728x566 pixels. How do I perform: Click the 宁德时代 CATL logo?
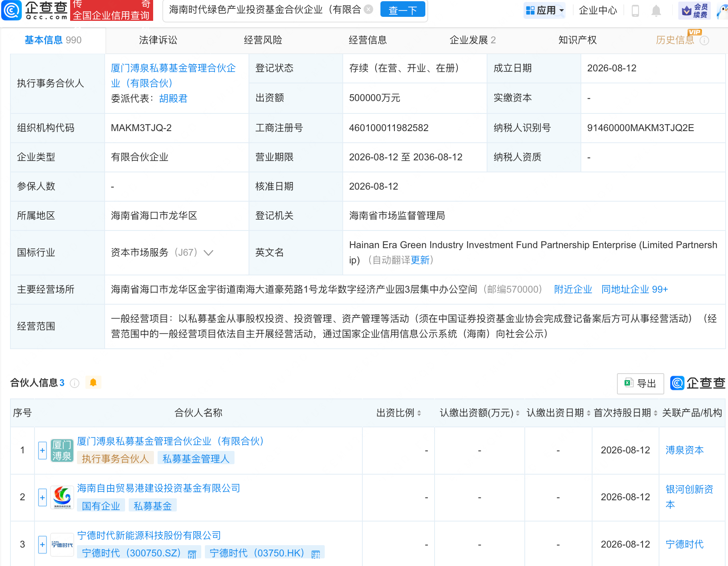[62, 545]
